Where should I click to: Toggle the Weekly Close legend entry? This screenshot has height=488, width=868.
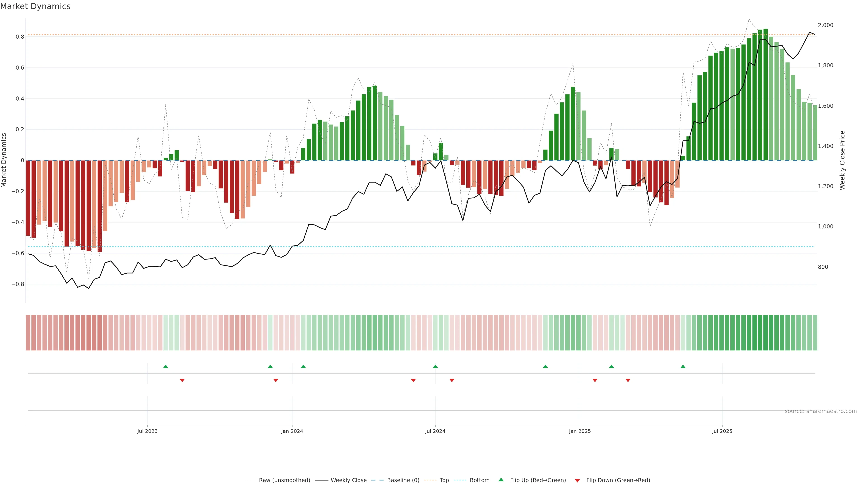pos(348,480)
